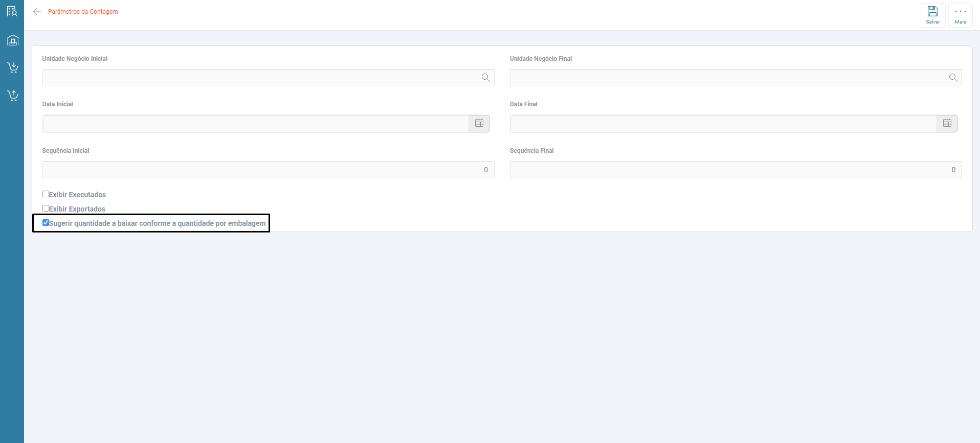Click search icon in Unidade Negócio Final
This screenshot has width=980, height=443.
coord(953,78)
